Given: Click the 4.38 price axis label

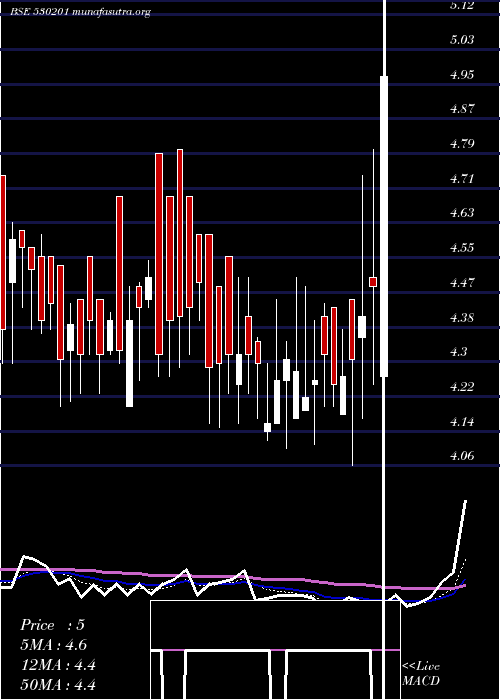Looking at the screenshot, I should coord(462,317).
